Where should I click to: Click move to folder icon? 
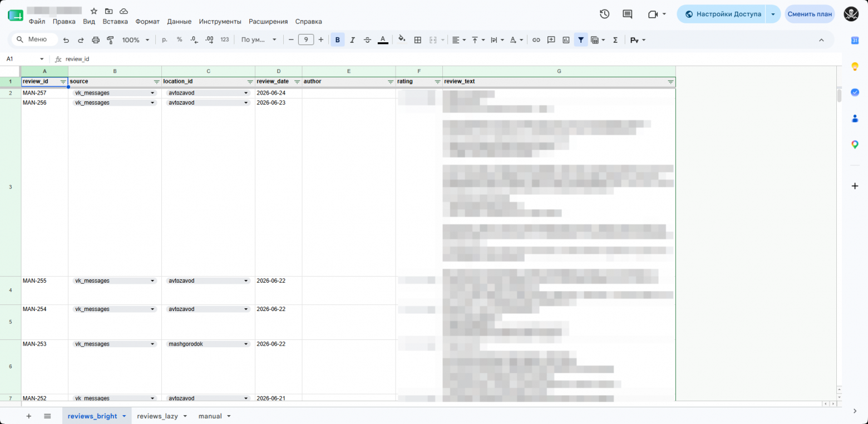pyautogui.click(x=108, y=11)
